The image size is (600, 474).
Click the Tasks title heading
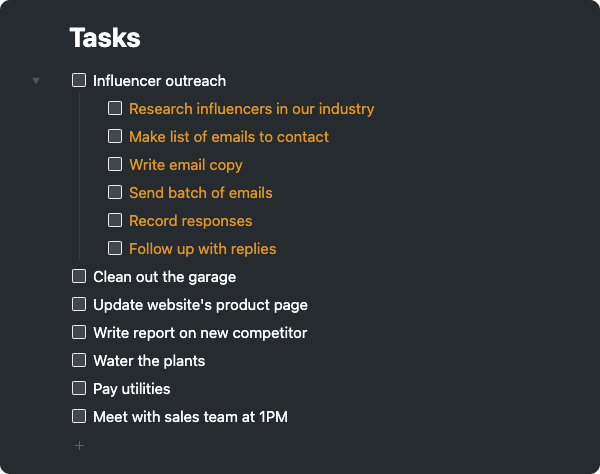coord(104,39)
